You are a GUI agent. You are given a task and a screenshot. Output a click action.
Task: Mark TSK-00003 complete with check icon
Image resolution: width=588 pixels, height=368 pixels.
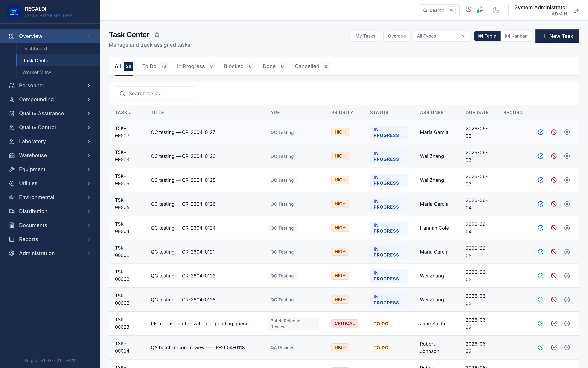(x=540, y=156)
